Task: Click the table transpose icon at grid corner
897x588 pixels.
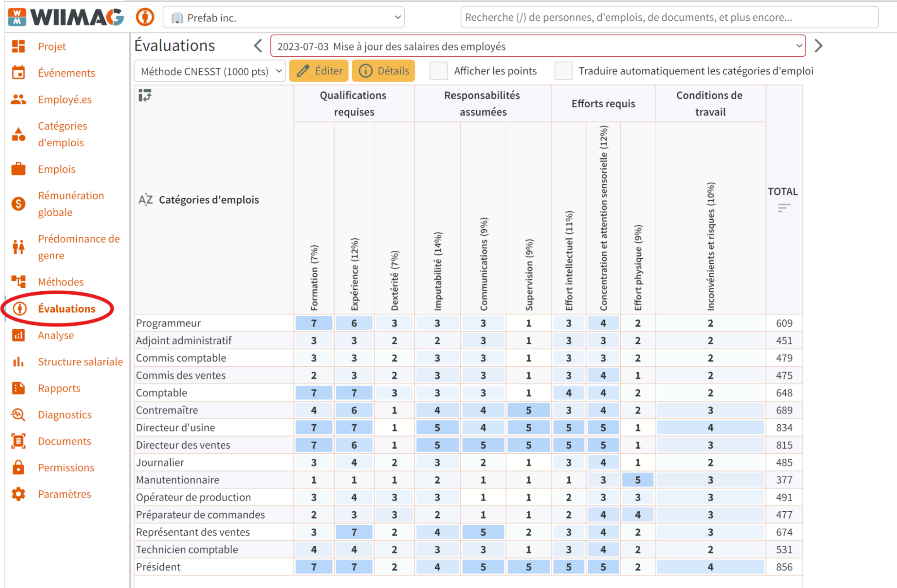Action: coord(145,95)
